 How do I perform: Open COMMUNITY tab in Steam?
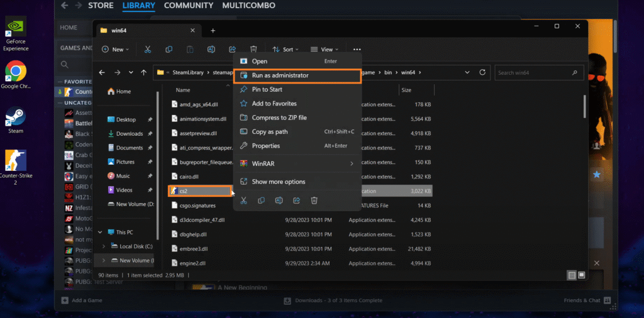pos(189,6)
